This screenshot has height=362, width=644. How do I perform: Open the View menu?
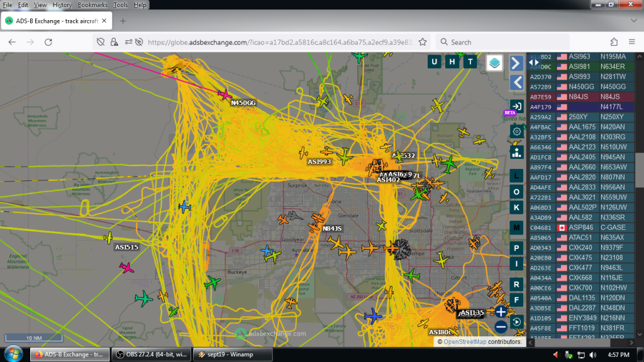point(40,5)
